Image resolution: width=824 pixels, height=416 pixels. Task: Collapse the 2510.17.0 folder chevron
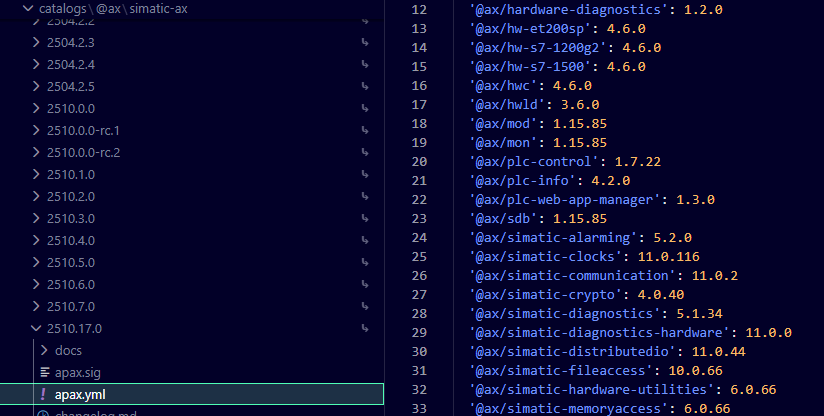[x=36, y=328]
